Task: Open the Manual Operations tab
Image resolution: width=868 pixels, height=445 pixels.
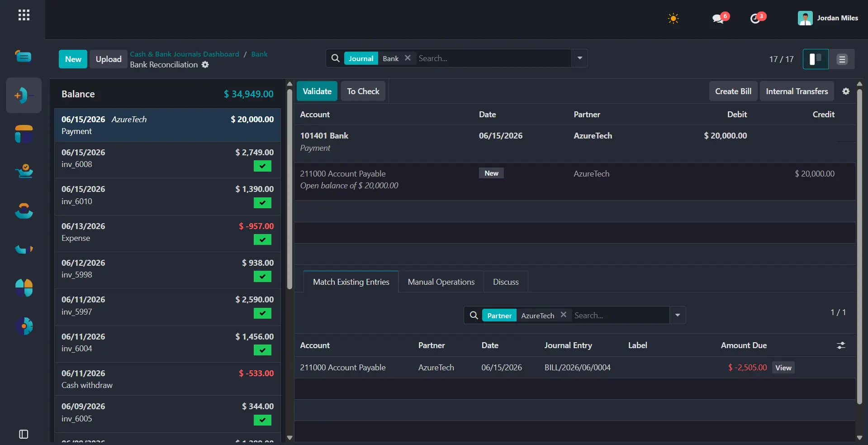Action: pyautogui.click(x=441, y=282)
